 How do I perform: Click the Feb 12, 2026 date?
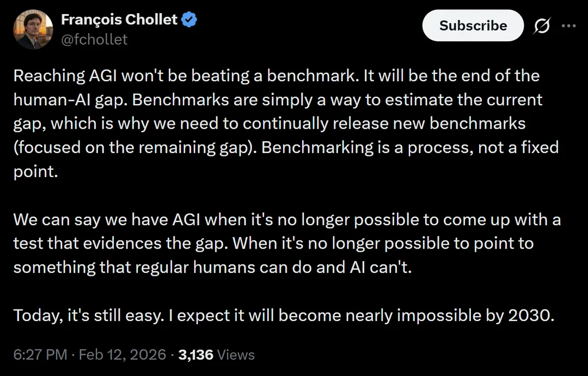122,355
